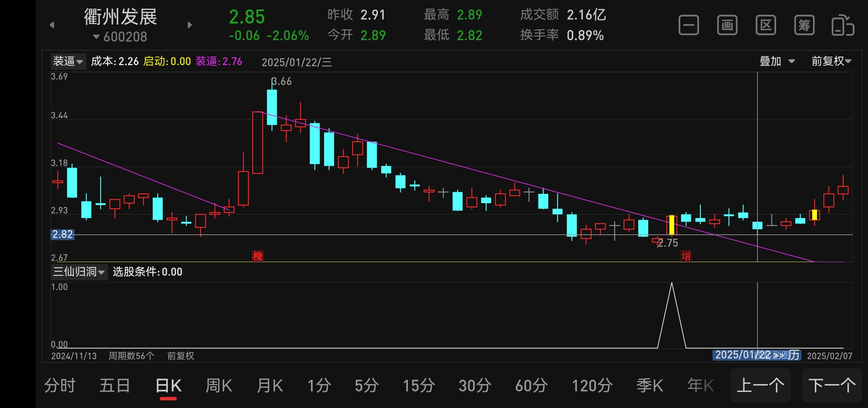Click the 区 range statistics icon
The width and height of the screenshot is (868, 408).
(766, 25)
